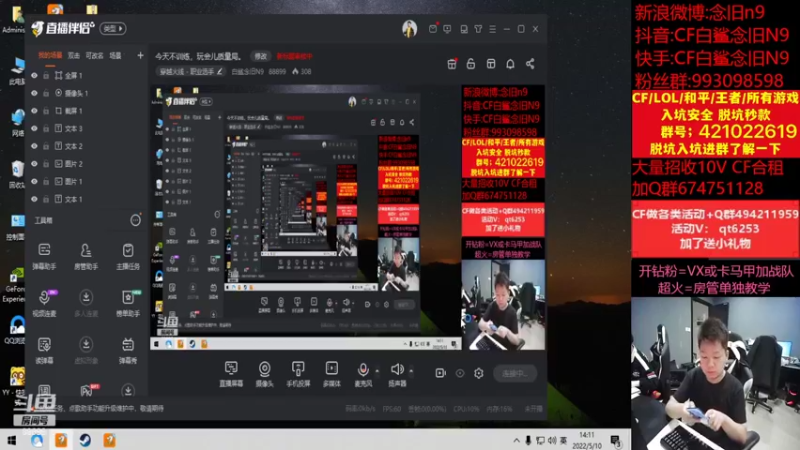Open the 房管助手 tool
The width and height of the screenshot is (800, 450).
[x=86, y=256]
